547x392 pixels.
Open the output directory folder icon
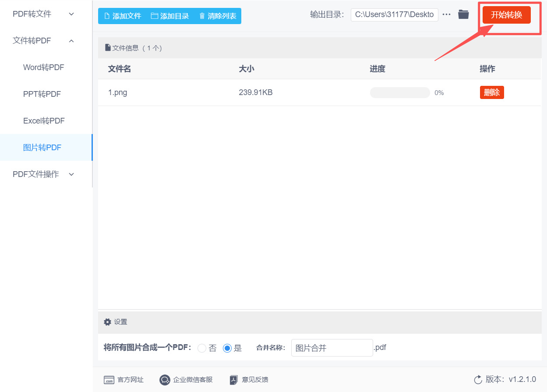[x=463, y=14]
